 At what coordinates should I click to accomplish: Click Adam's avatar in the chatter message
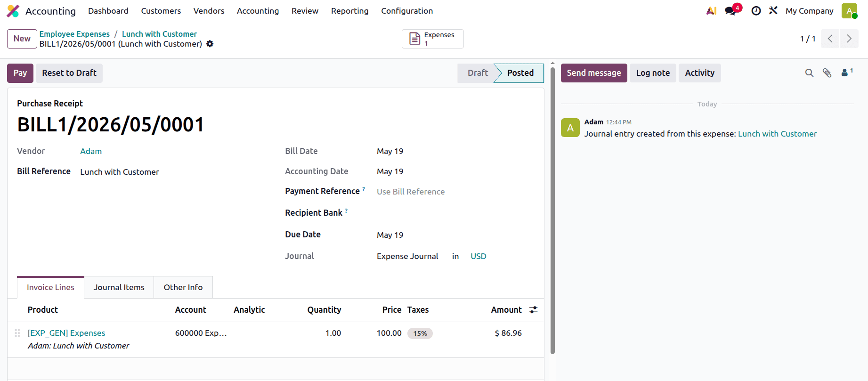click(x=570, y=128)
